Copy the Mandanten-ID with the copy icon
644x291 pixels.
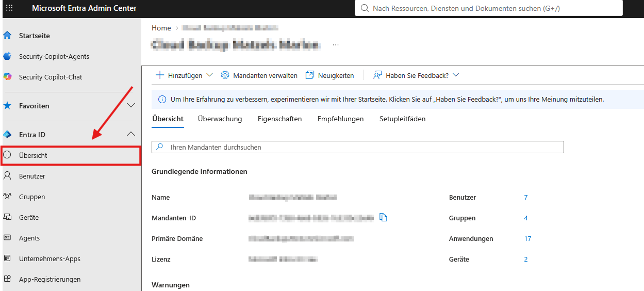pyautogui.click(x=383, y=218)
